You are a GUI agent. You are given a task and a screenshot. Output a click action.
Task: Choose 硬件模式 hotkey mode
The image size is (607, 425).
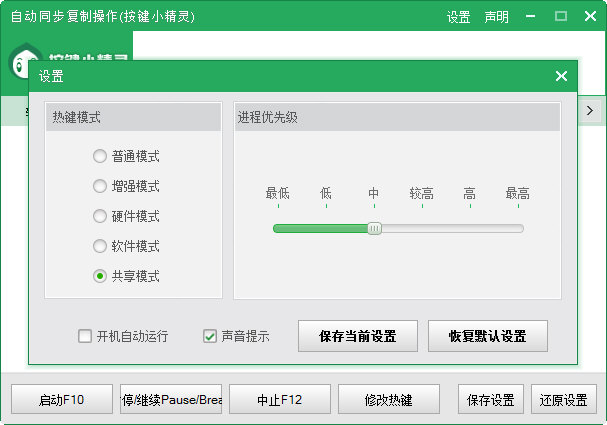pos(99,216)
